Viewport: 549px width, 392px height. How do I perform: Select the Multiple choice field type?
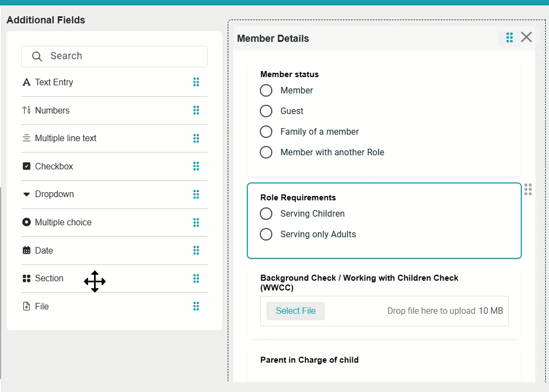(63, 223)
